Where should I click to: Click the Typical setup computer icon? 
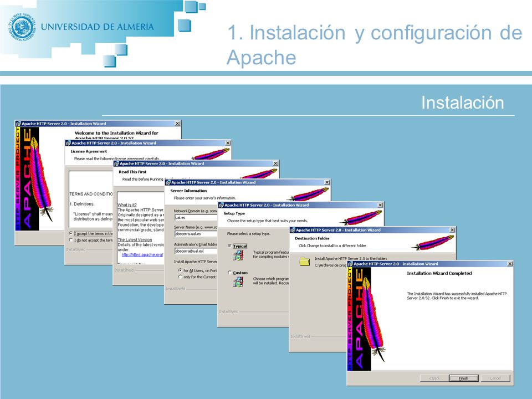(238, 255)
